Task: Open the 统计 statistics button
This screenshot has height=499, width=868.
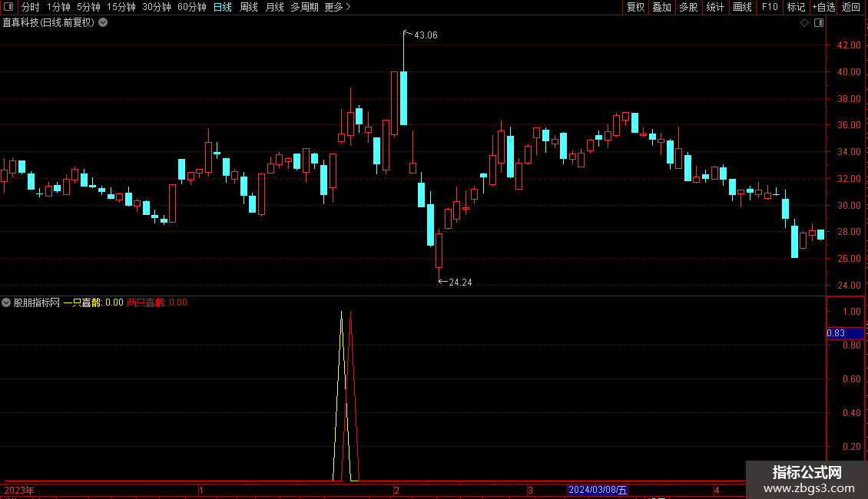Action: (x=715, y=7)
